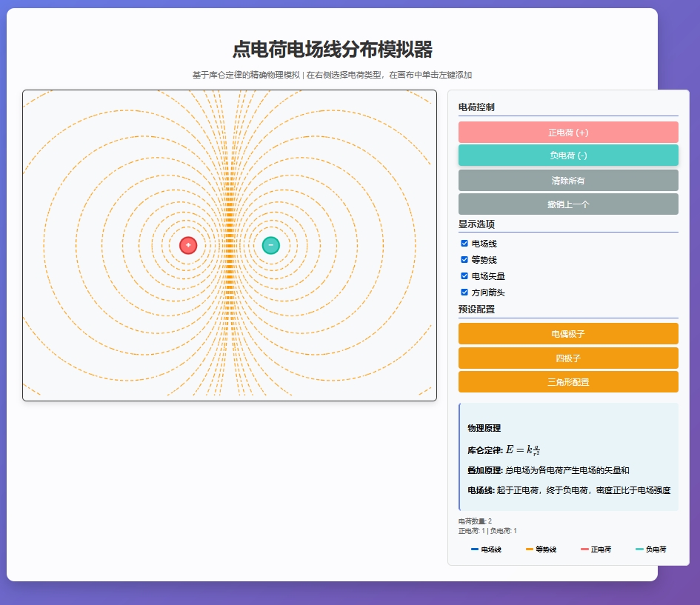This screenshot has width=700, height=605.
Task: Click the 点电荷电场线分布模拟器 title
Action: pyautogui.click(x=332, y=49)
